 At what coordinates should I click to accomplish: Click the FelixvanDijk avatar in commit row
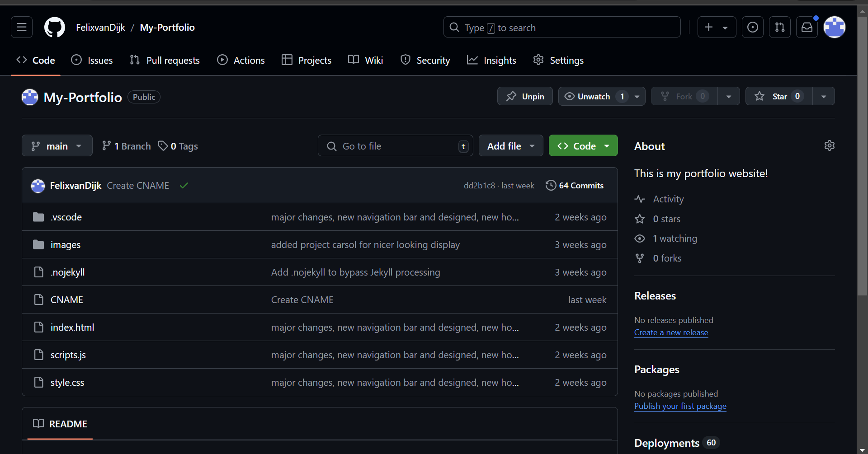[x=38, y=186]
